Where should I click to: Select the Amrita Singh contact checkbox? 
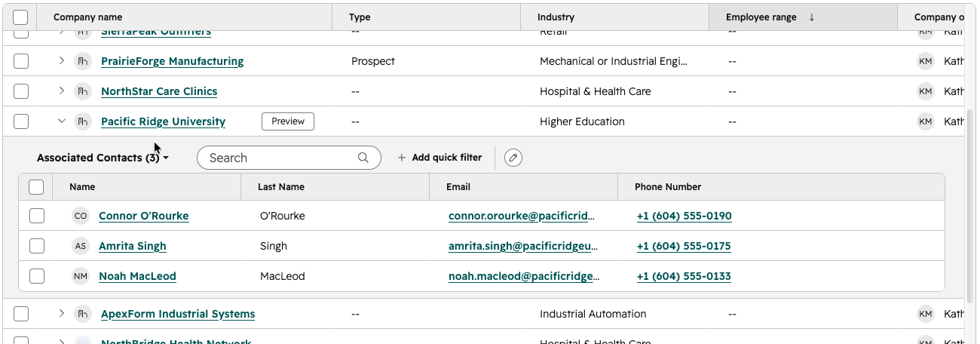pyautogui.click(x=37, y=246)
